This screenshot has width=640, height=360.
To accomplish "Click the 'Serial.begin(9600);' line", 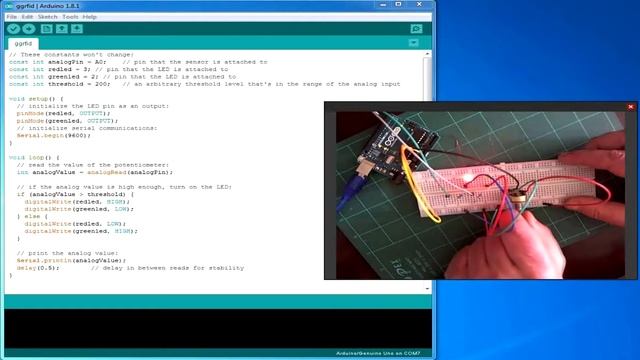I will click(x=53, y=136).
